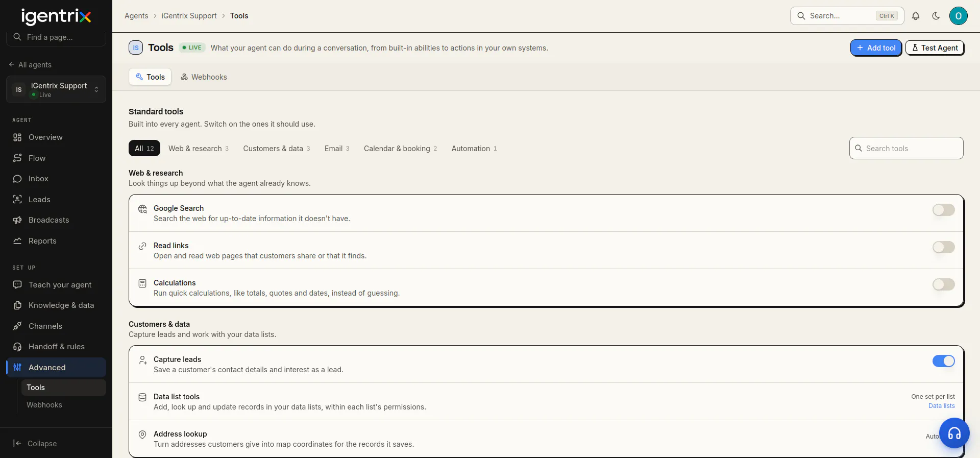This screenshot has height=458, width=980.
Task: Click the Leads sidebar icon
Action: (17, 200)
